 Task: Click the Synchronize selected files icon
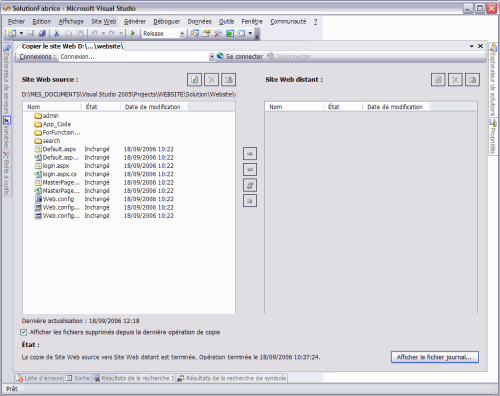click(x=250, y=185)
